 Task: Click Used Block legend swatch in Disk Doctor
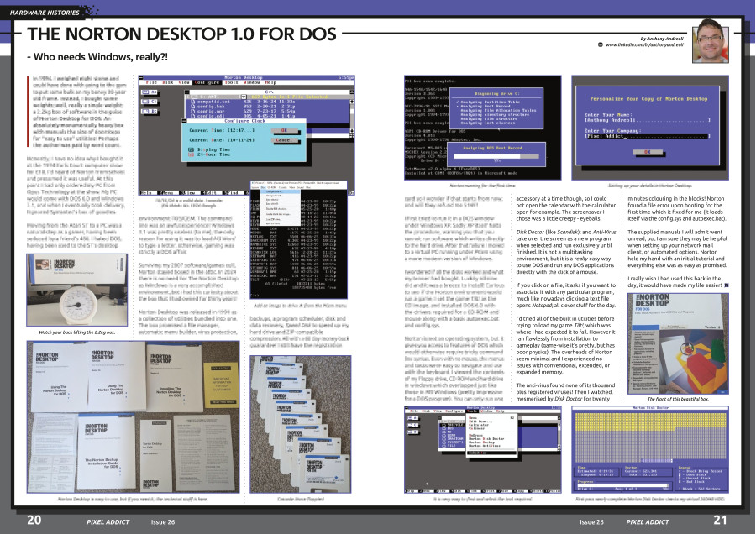(680, 474)
